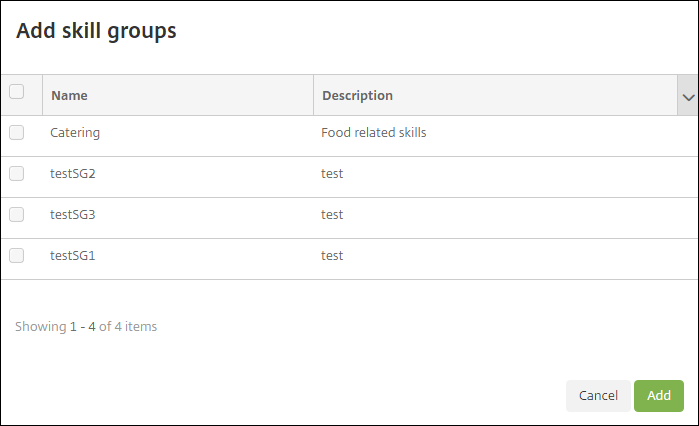Click the description cell in testSG1 row

(x=332, y=255)
